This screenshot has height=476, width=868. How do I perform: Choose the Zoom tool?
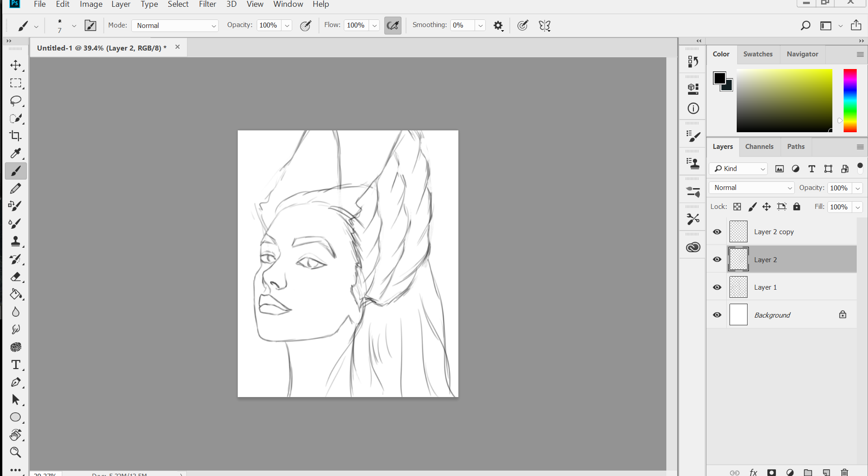click(16, 452)
